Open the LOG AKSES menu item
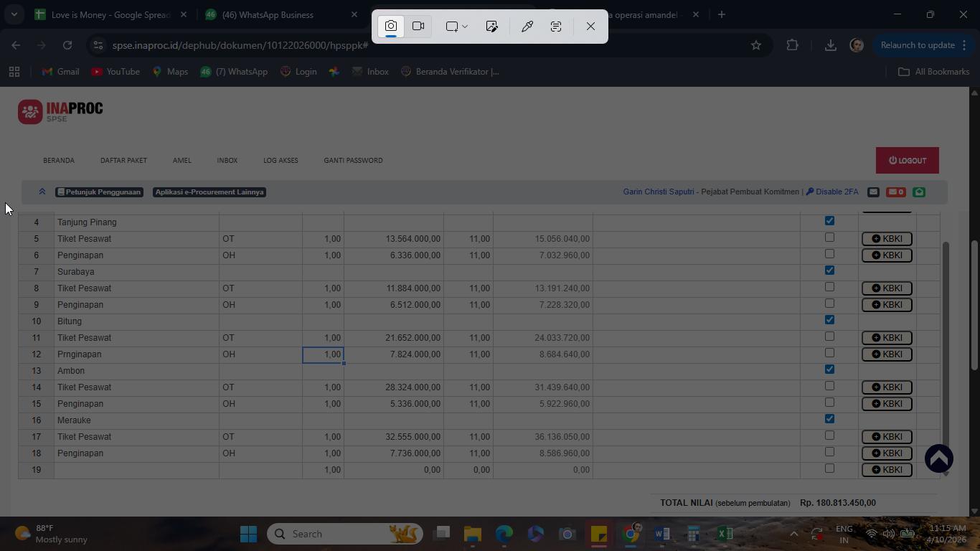980x551 pixels. (281, 161)
